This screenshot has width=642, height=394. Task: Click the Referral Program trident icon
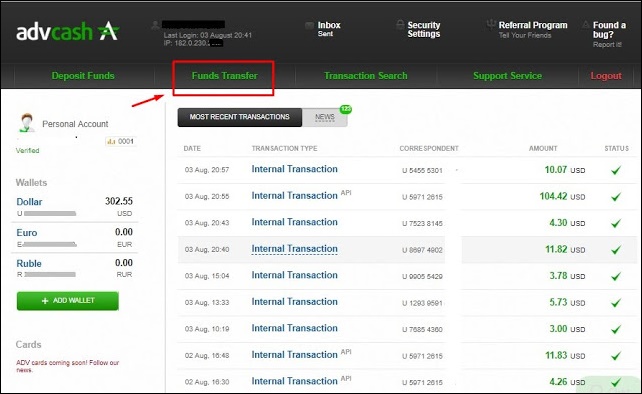tap(491, 25)
